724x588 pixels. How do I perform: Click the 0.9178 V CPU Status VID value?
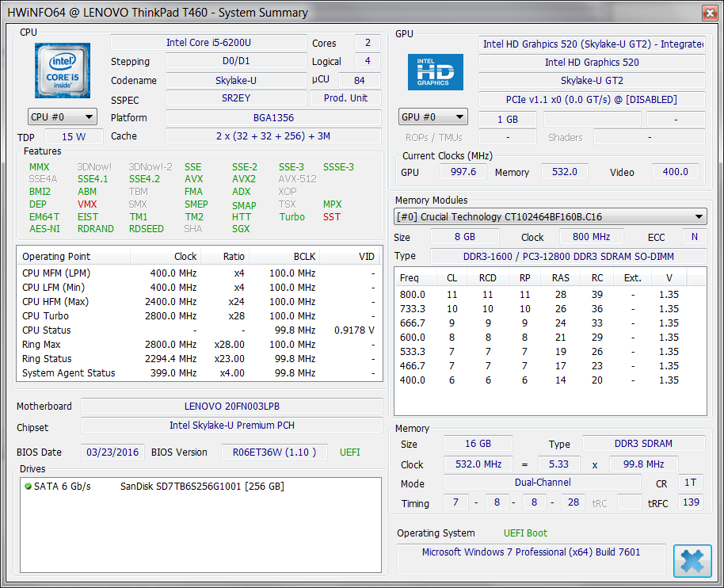(x=354, y=330)
